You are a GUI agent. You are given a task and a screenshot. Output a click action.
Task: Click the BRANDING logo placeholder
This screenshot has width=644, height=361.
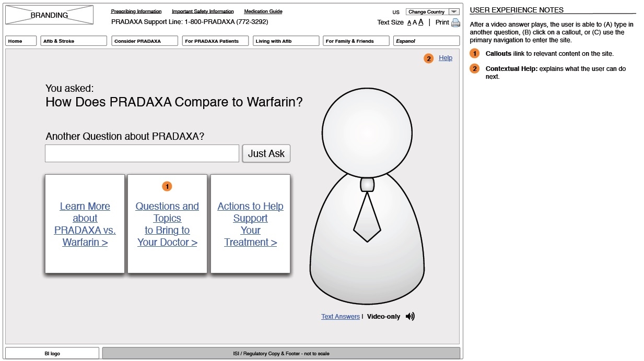pyautogui.click(x=49, y=15)
